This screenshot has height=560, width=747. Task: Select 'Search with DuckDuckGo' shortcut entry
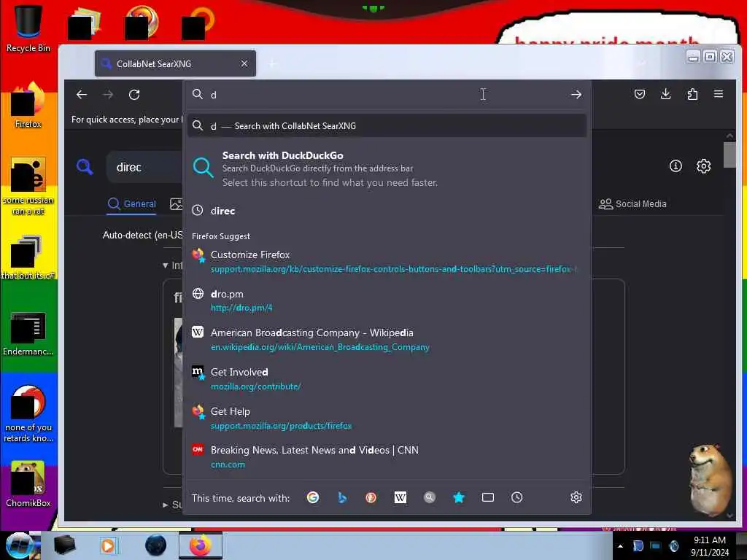point(387,168)
